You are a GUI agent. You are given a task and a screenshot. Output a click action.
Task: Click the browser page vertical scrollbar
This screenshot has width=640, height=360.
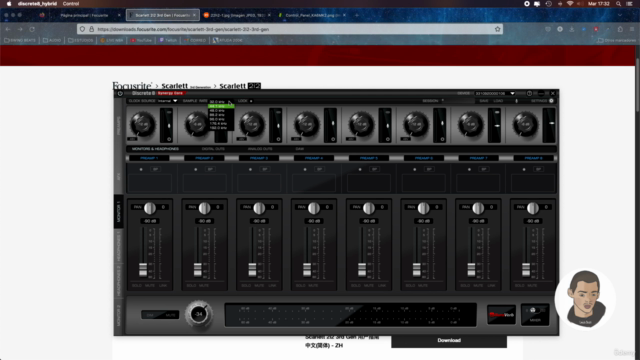(x=637, y=84)
